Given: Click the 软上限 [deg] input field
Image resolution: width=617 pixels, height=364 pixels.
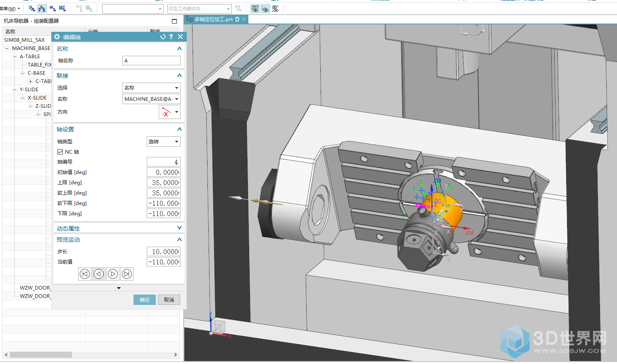Looking at the screenshot, I should click(x=164, y=193).
